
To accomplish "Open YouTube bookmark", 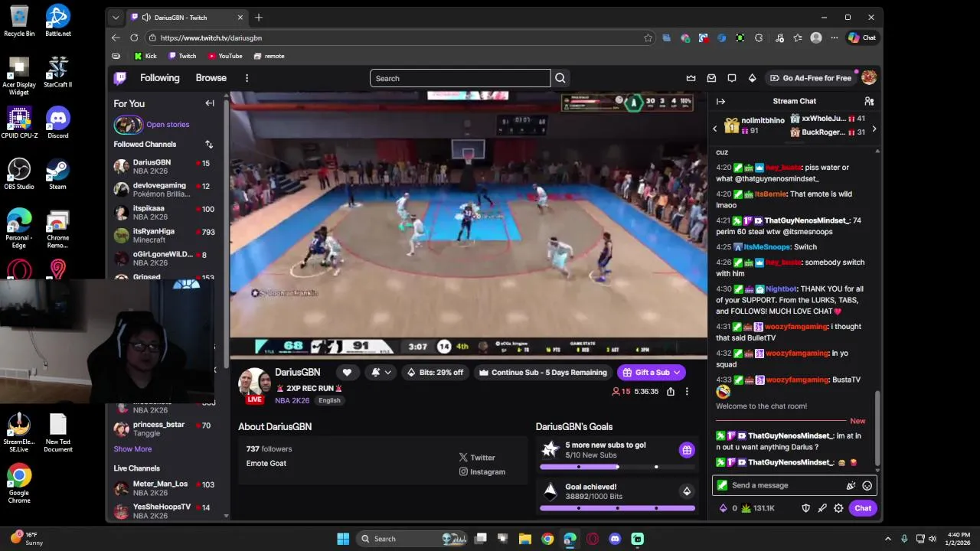I will (x=225, y=56).
